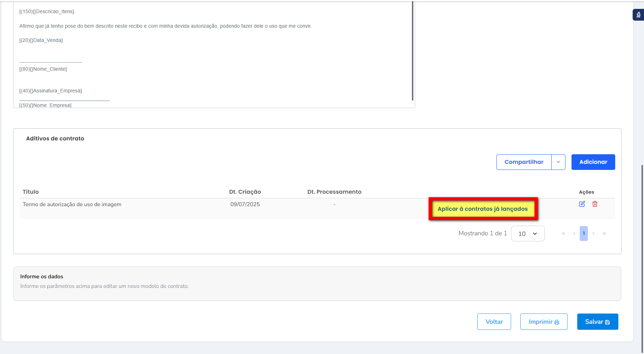Image resolution: width=644 pixels, height=354 pixels.
Task: Expand the Compartilhar dropdown arrow
Action: tap(558, 162)
